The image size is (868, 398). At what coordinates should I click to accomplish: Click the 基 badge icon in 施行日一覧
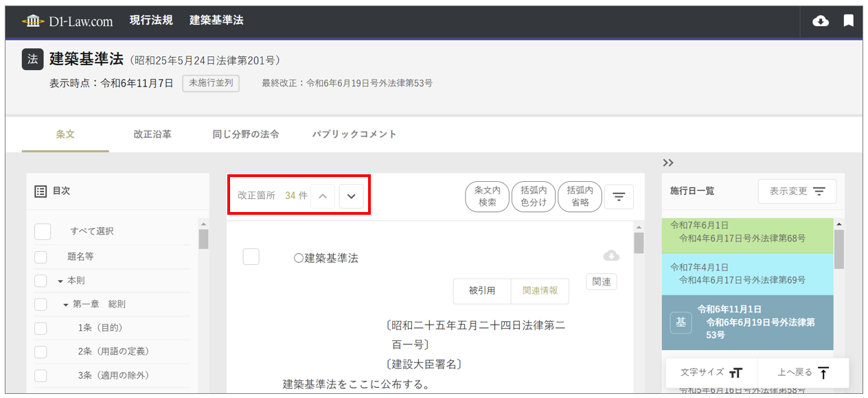(681, 322)
